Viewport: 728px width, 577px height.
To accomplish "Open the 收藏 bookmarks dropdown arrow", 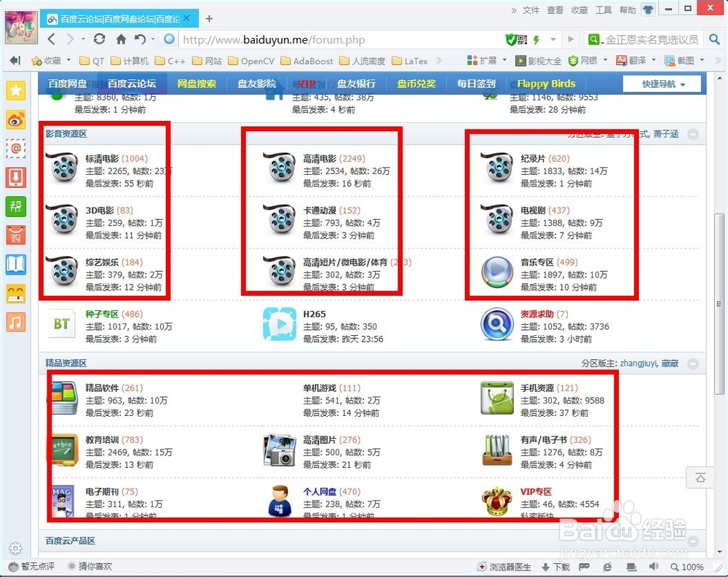I will coord(68,60).
